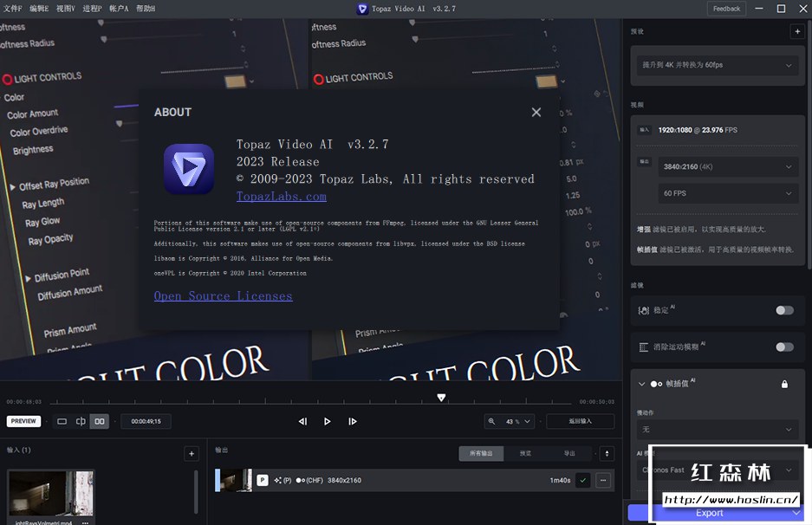The image size is (812, 525).
Task: Select the input video thumbnail
Action: tap(51, 493)
